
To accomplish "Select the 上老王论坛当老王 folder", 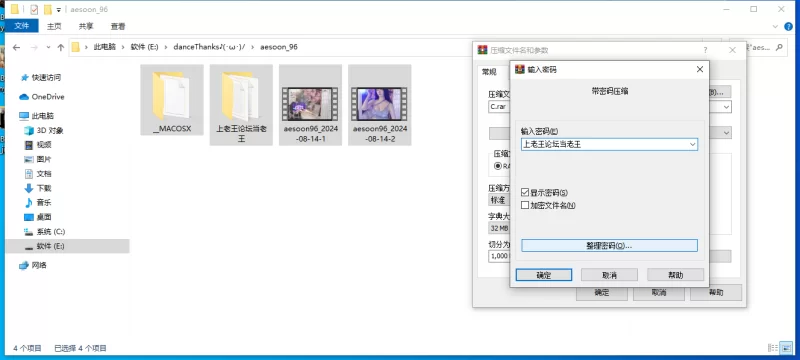I will coord(241,105).
